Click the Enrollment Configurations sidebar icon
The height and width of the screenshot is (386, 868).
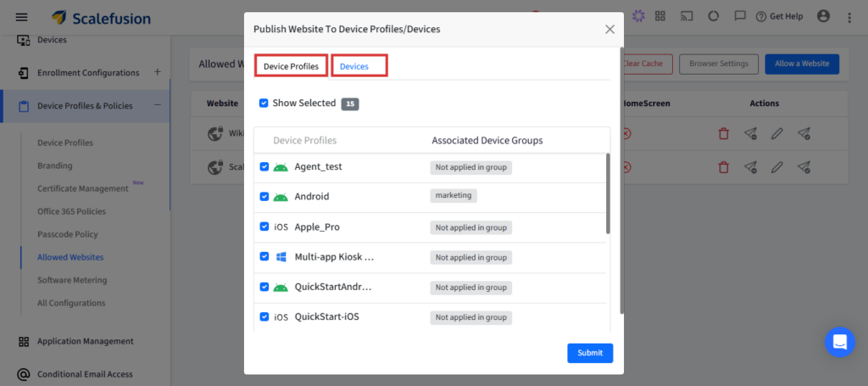(x=23, y=73)
